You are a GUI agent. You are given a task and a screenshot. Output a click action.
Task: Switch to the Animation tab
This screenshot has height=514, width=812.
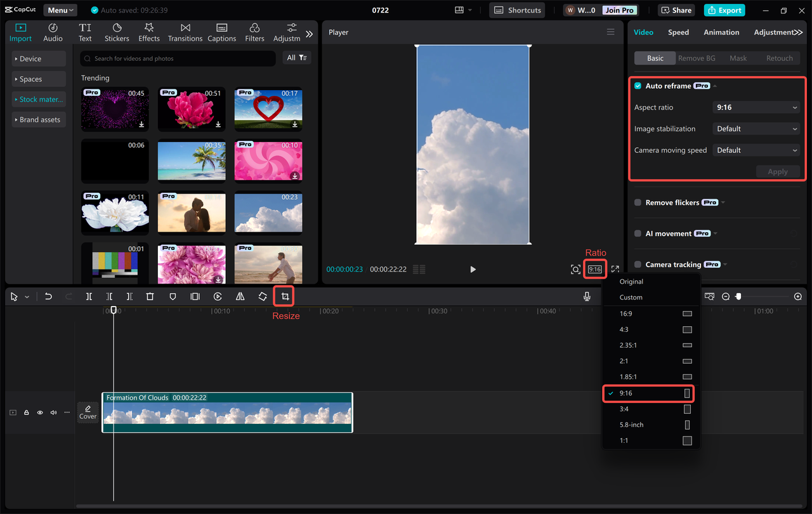[x=721, y=32]
